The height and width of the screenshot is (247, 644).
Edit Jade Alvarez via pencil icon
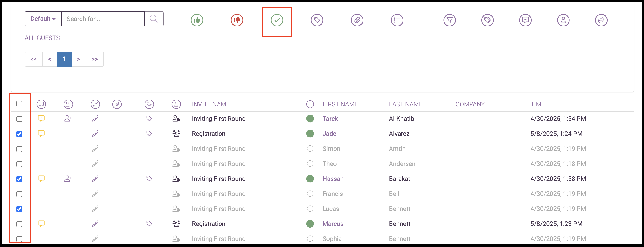coord(95,134)
